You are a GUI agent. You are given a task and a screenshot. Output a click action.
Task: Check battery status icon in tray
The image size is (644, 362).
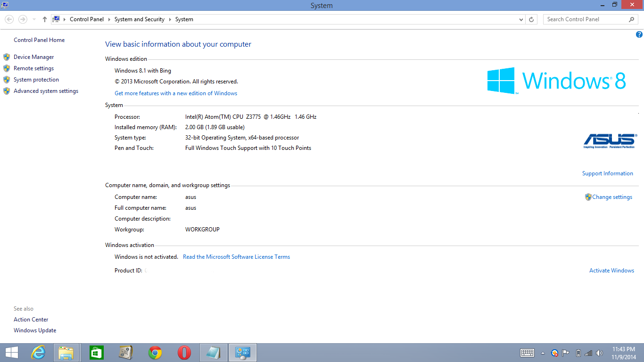(x=578, y=353)
